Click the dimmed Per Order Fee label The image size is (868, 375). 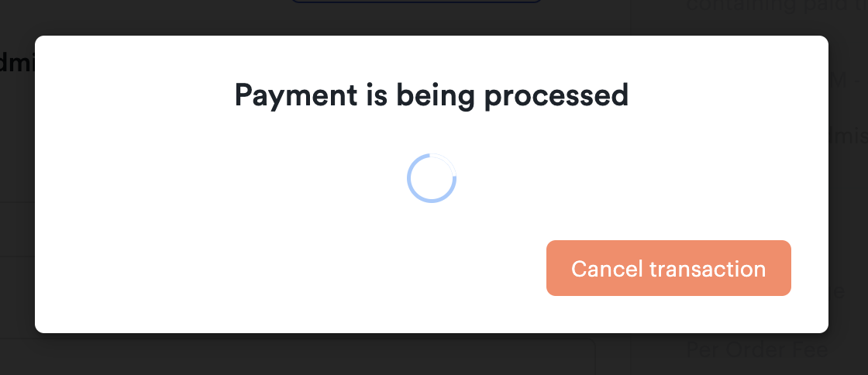point(756,349)
